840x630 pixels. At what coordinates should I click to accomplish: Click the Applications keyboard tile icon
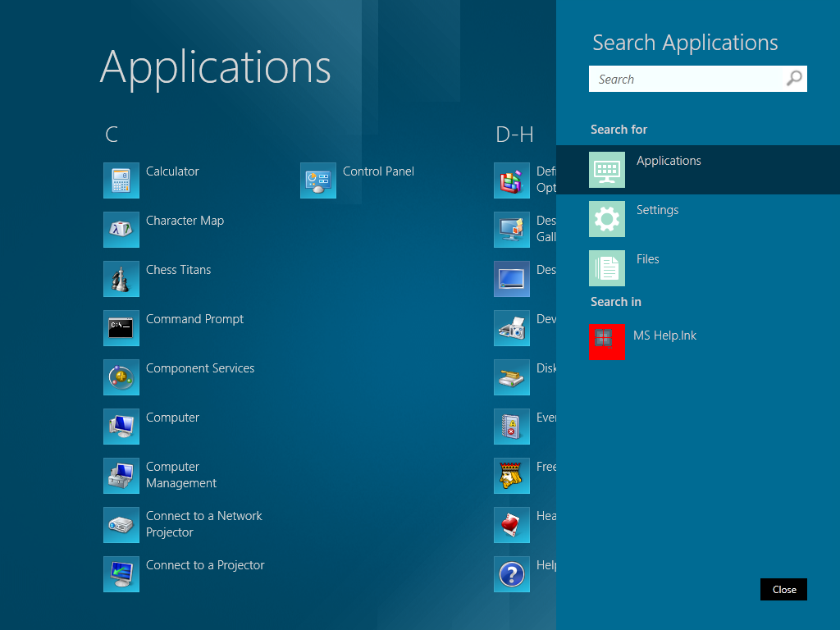point(607,170)
